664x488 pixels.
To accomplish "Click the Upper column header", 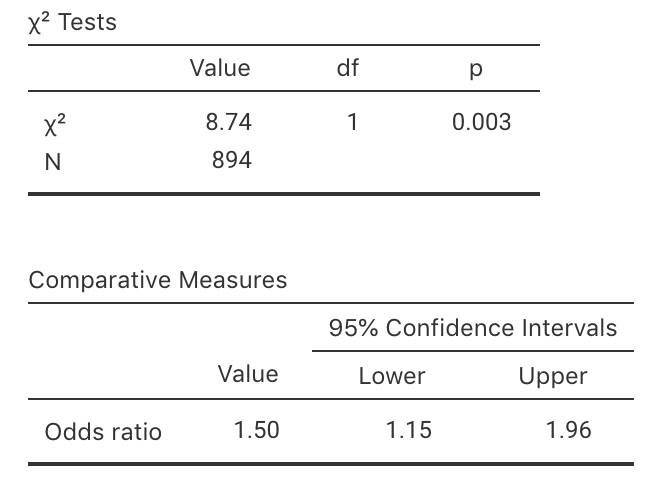I will click(553, 376).
